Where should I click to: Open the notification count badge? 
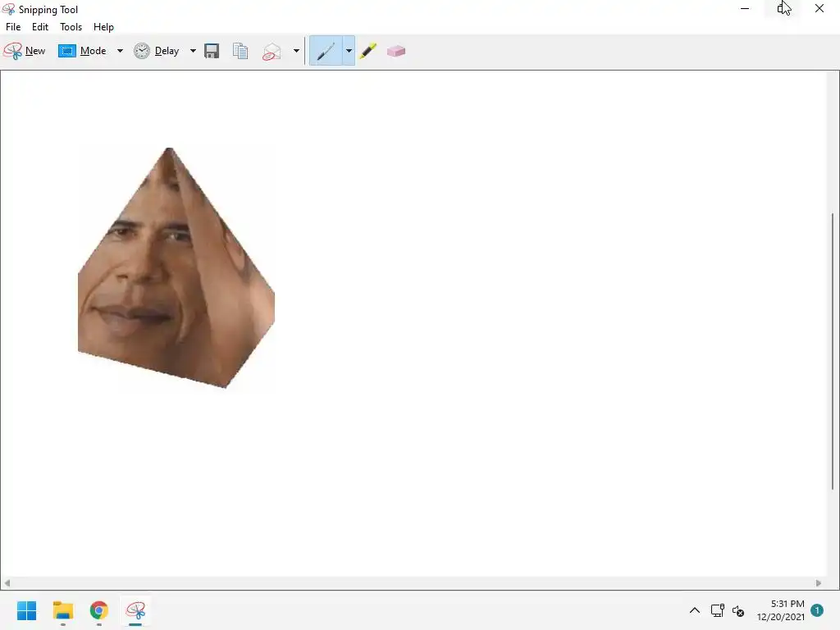click(817, 610)
